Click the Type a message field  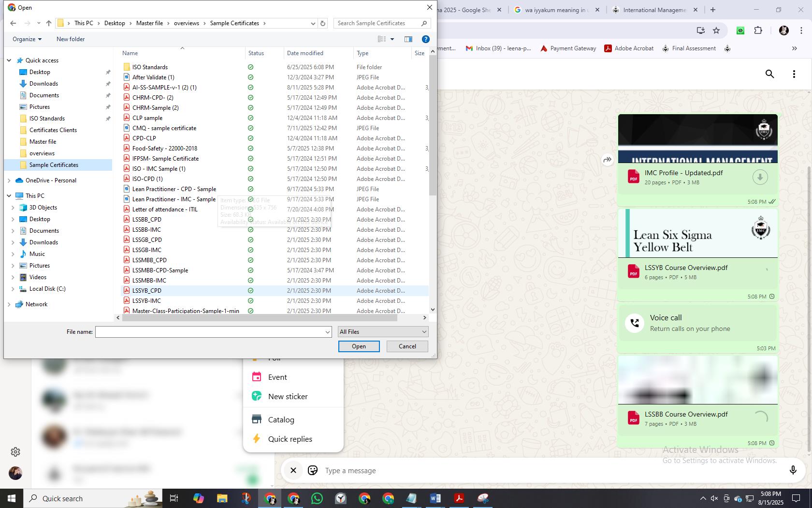click(551, 471)
